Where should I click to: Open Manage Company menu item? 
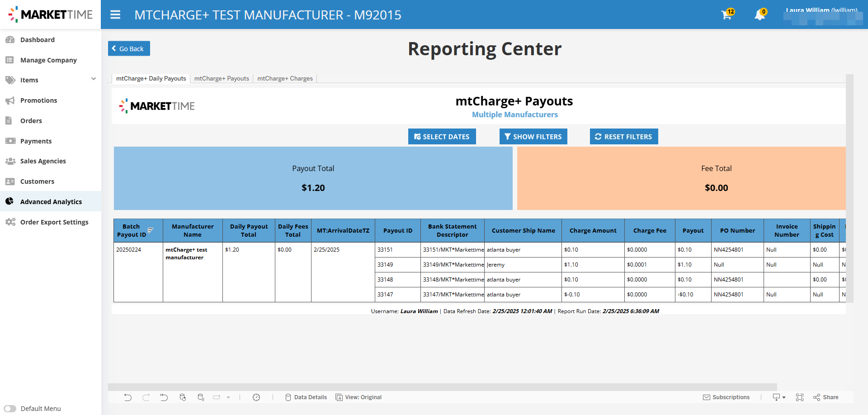51,60
